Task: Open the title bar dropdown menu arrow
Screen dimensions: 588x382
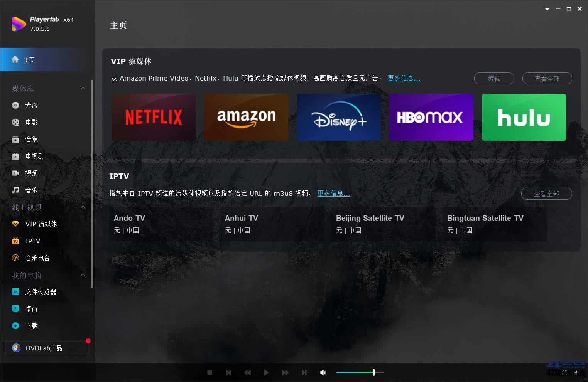Action: pyautogui.click(x=547, y=8)
